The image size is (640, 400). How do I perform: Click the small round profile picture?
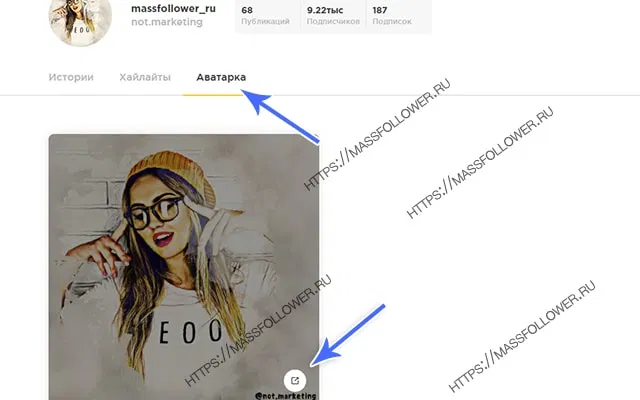[x=80, y=18]
